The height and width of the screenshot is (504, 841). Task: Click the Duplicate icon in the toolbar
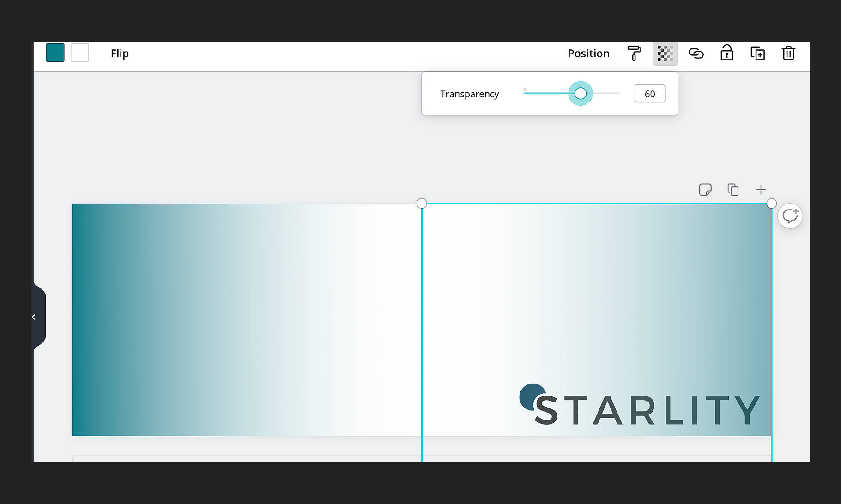[x=757, y=54]
